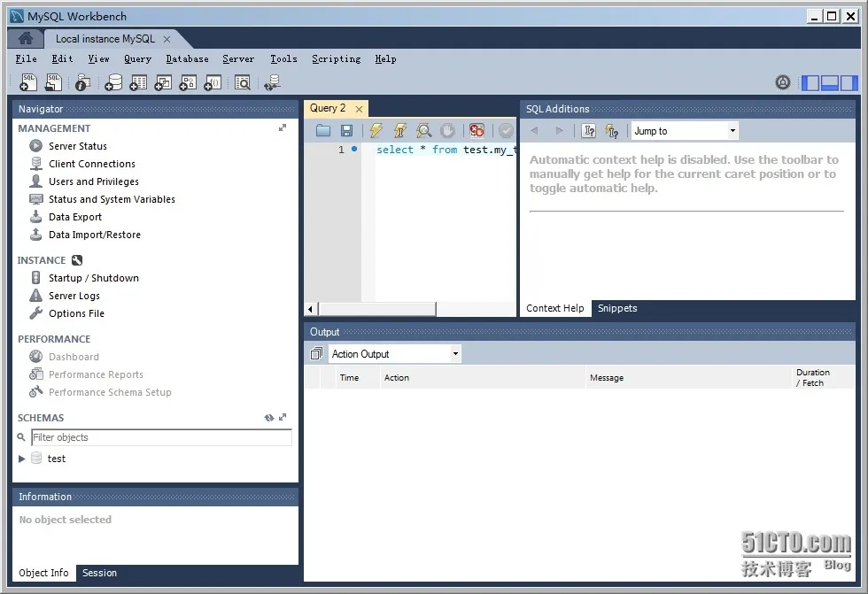Viewport: 868px width, 594px height.
Task: Click the Save script floppy disk icon
Action: pyautogui.click(x=346, y=130)
